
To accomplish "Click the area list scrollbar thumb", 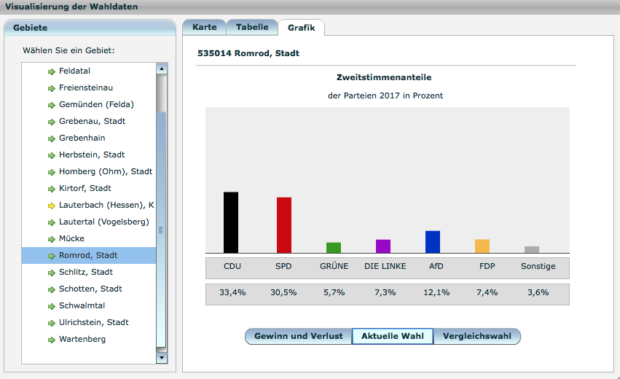I will [x=161, y=229].
